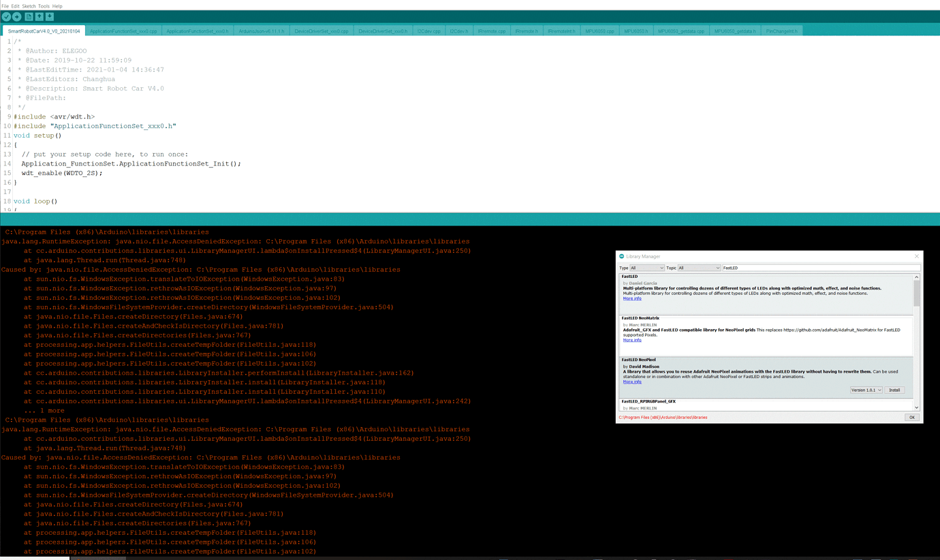
Task: Switch to the MPU6050.cpp tab
Action: pos(599,31)
